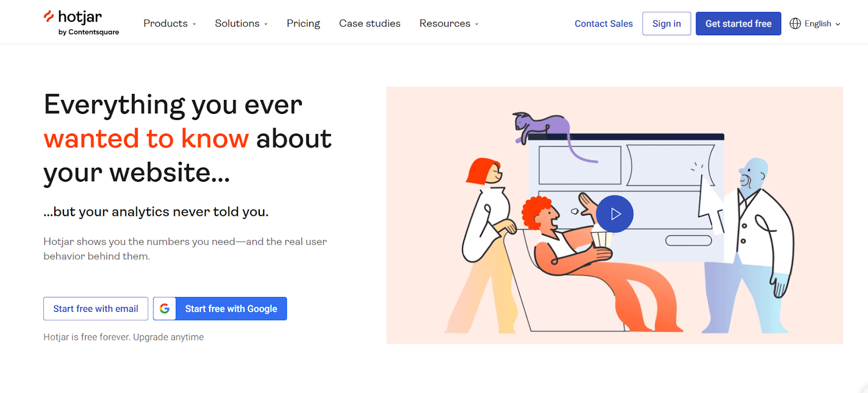Click '...but your analytics never told you.' text

(156, 212)
